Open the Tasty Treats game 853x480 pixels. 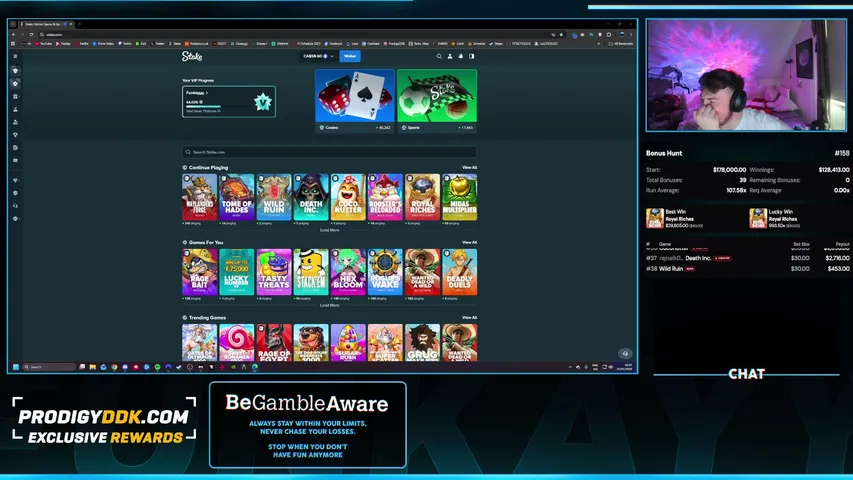[x=274, y=272]
